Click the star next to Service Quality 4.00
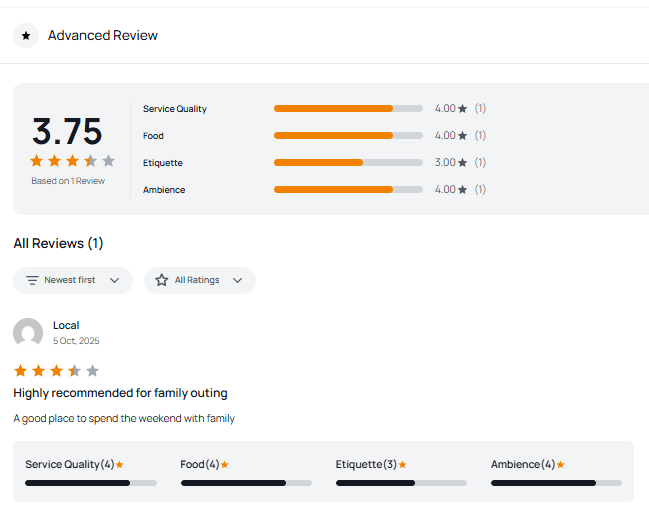Viewport: 649px width, 512px height. coord(462,109)
